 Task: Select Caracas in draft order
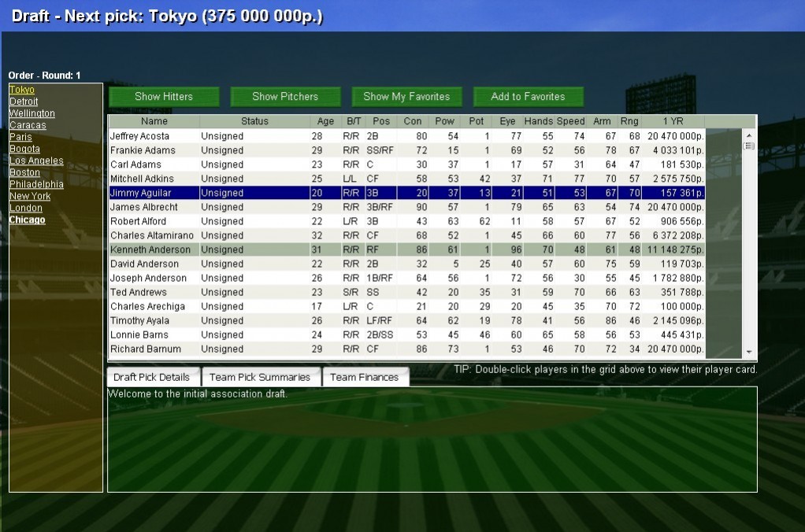click(x=28, y=125)
